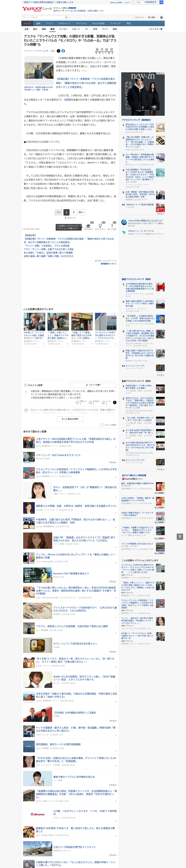Click the reaction faces icon next to comment count
186x868 pixels.
pyautogui.click(x=53, y=51)
